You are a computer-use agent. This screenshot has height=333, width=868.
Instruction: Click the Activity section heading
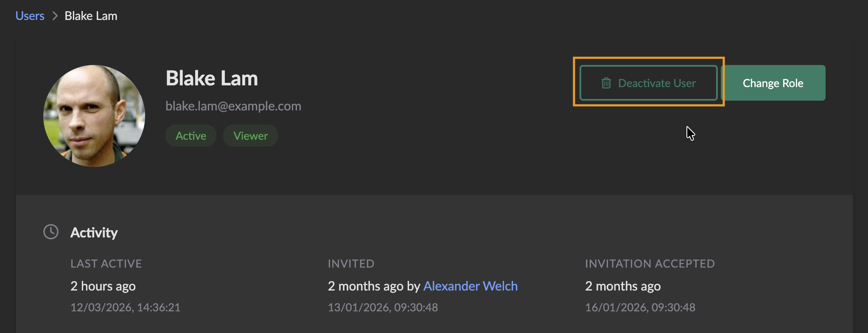94,233
